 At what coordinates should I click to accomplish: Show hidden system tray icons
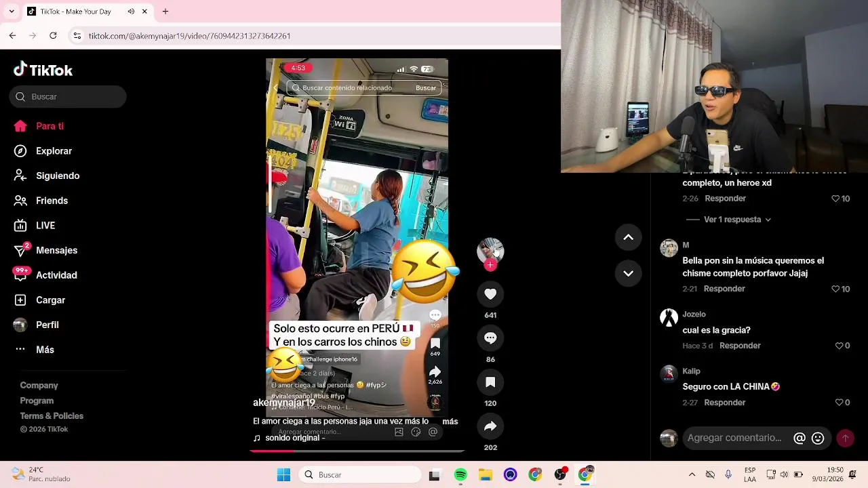pyautogui.click(x=692, y=474)
